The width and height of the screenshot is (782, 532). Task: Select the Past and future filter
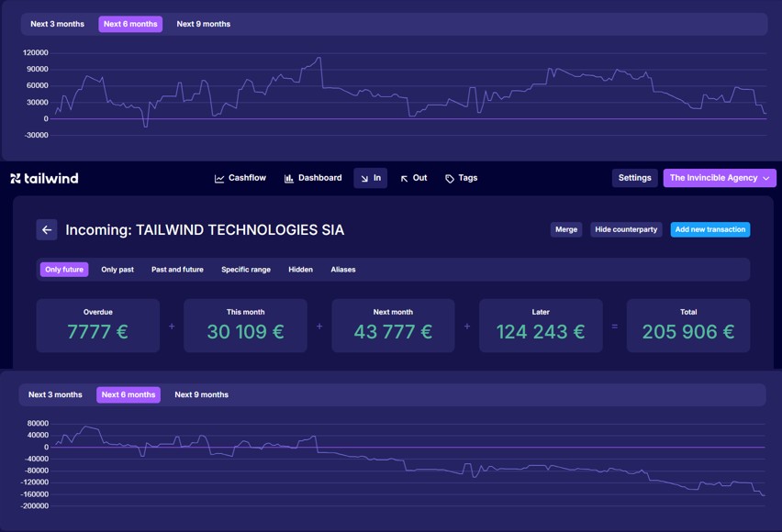pos(177,270)
